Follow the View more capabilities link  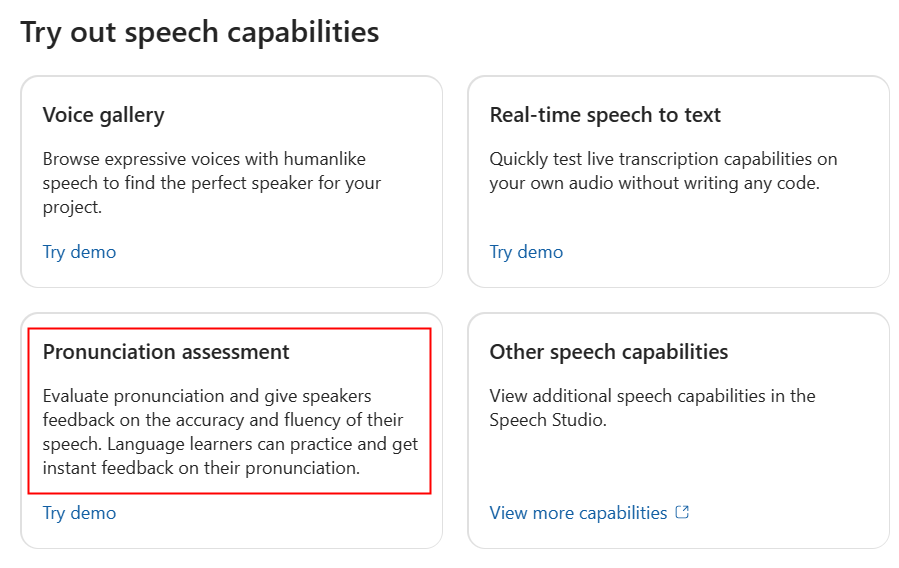578,513
